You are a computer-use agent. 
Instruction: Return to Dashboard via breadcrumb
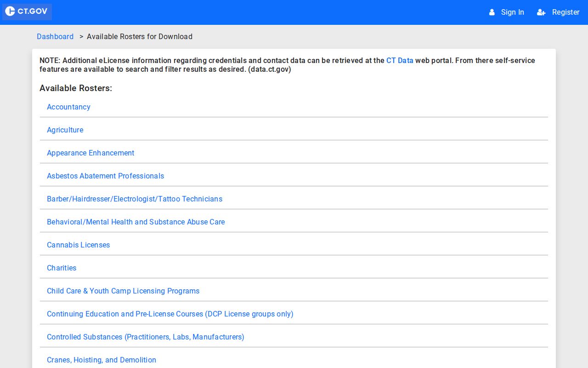[55, 37]
